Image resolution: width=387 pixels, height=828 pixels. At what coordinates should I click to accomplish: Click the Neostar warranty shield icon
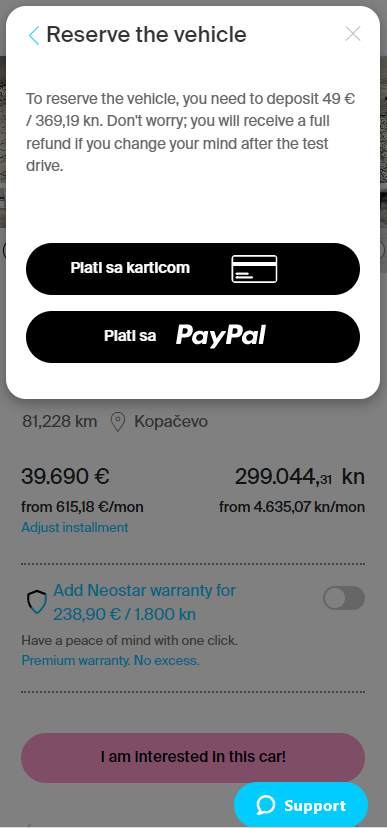(x=36, y=603)
